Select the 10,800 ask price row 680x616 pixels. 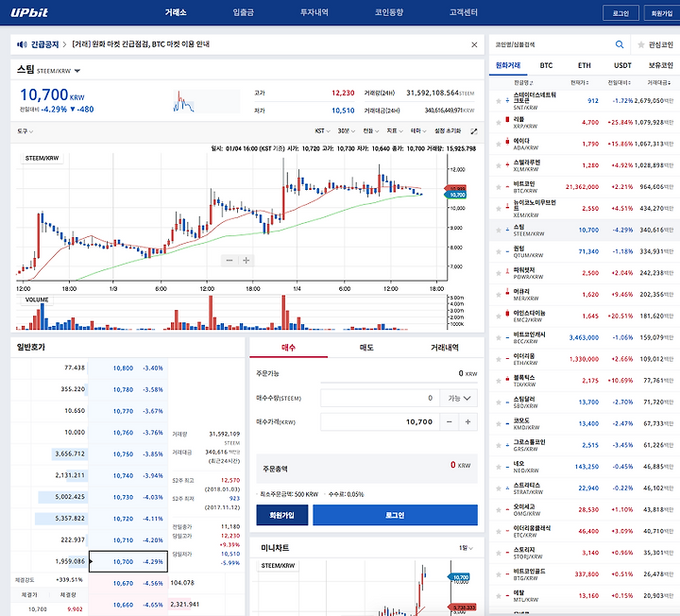(x=127, y=368)
